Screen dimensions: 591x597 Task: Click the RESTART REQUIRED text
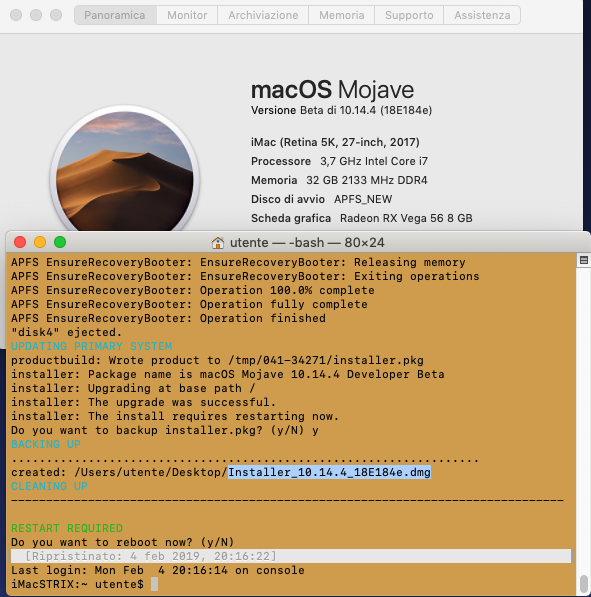point(67,528)
